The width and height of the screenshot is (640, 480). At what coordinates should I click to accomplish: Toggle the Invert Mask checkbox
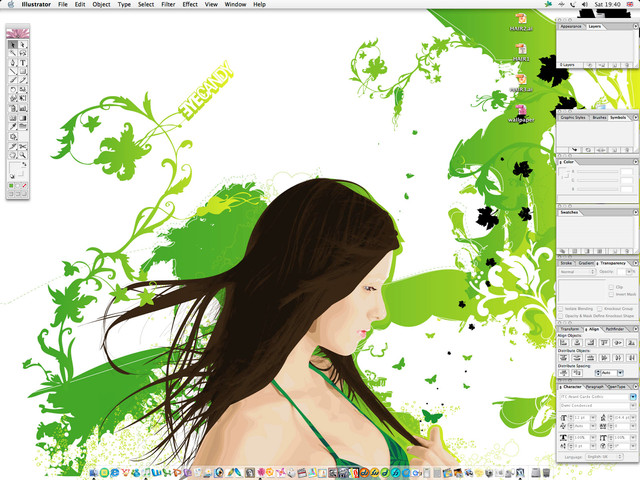tap(611, 294)
